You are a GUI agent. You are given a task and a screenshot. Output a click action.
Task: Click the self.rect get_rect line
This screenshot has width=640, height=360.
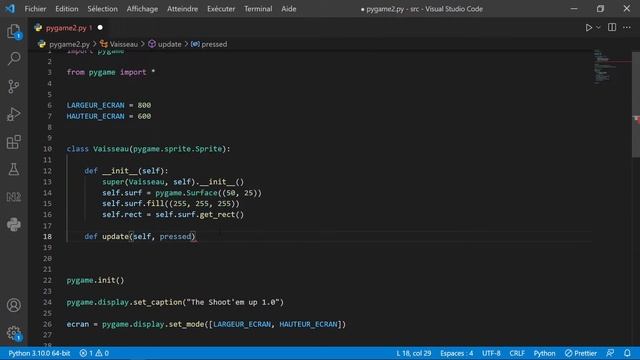pos(173,215)
